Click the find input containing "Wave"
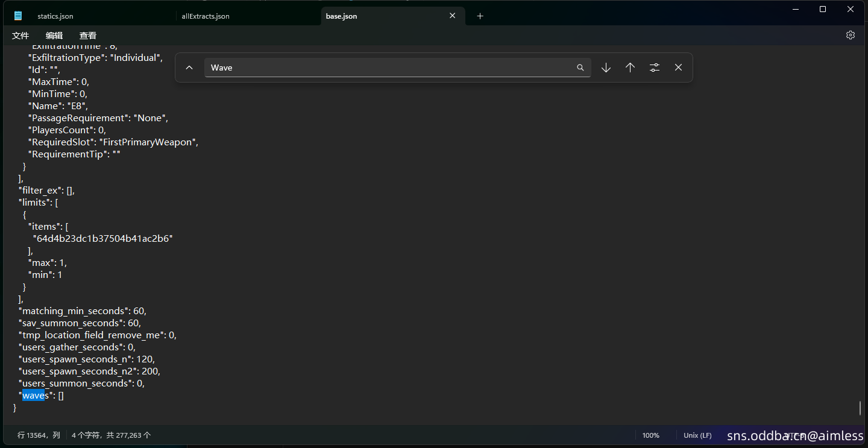This screenshot has width=868, height=448. [x=389, y=68]
